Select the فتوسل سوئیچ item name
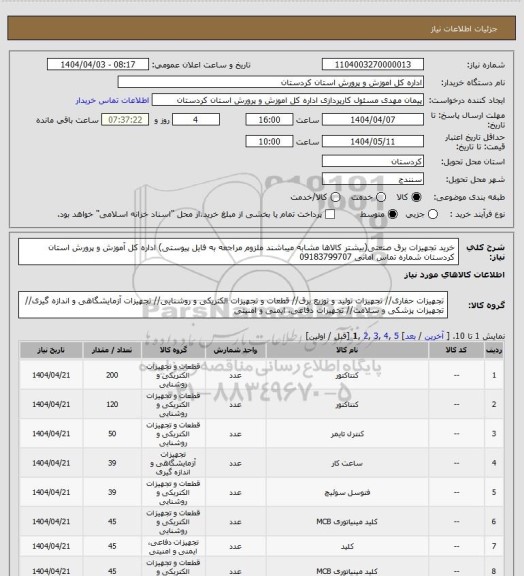 [x=347, y=492]
